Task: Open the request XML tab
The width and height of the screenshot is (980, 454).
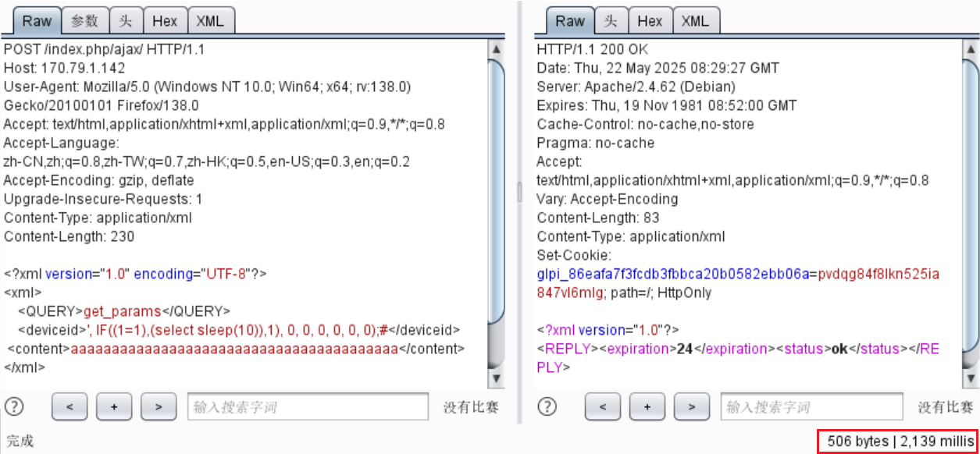Action: (x=211, y=21)
